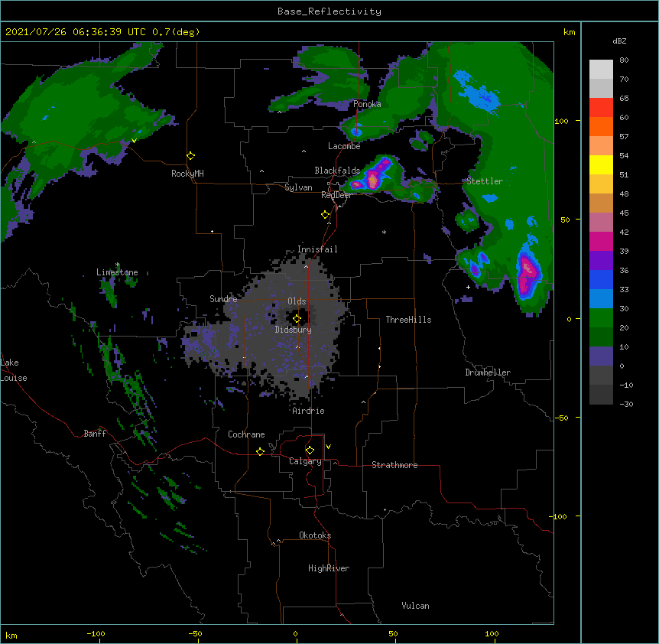Click the Strathmore town label
This screenshot has width=659, height=644.
click(x=394, y=465)
